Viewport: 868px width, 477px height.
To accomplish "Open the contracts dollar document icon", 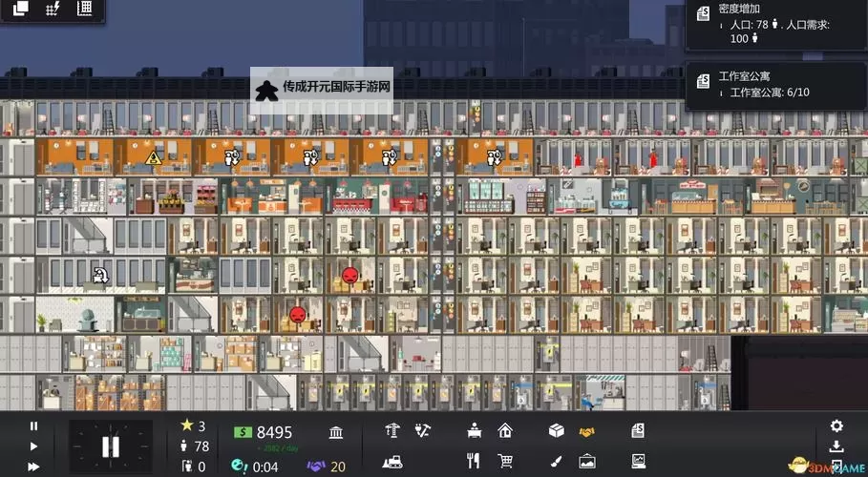I will point(638,430).
